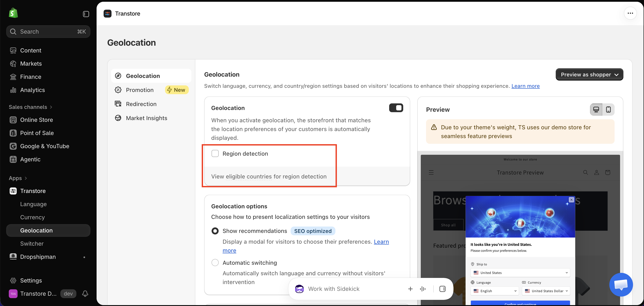Open the Market Insights tab

[x=151, y=118]
